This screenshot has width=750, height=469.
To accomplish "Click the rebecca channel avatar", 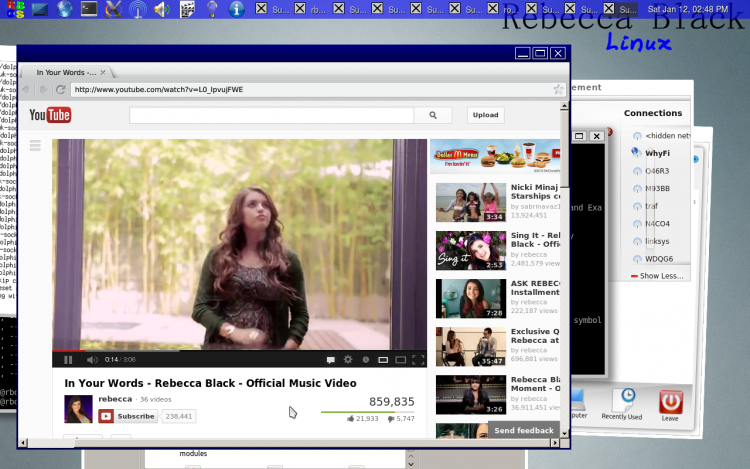I will [x=78, y=409].
